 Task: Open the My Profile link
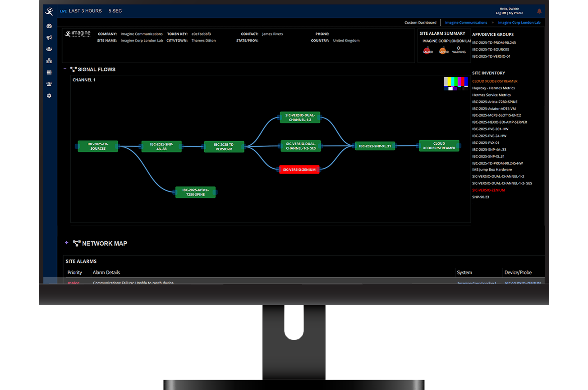point(516,13)
